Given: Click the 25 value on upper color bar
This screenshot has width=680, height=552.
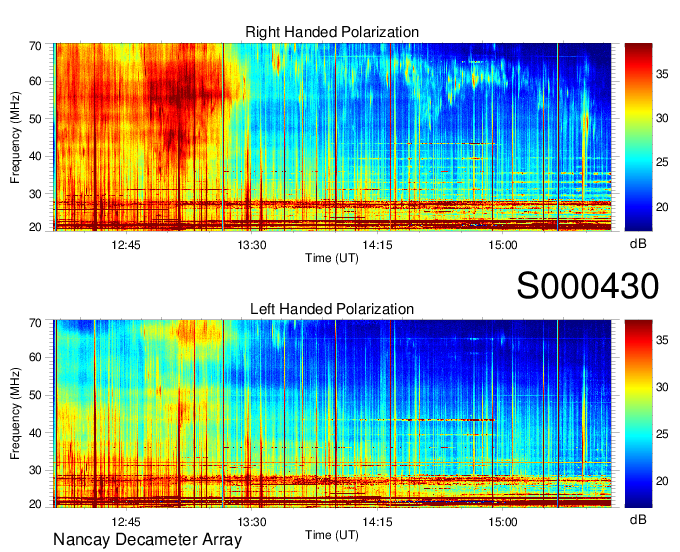Looking at the screenshot, I should click(x=662, y=162).
